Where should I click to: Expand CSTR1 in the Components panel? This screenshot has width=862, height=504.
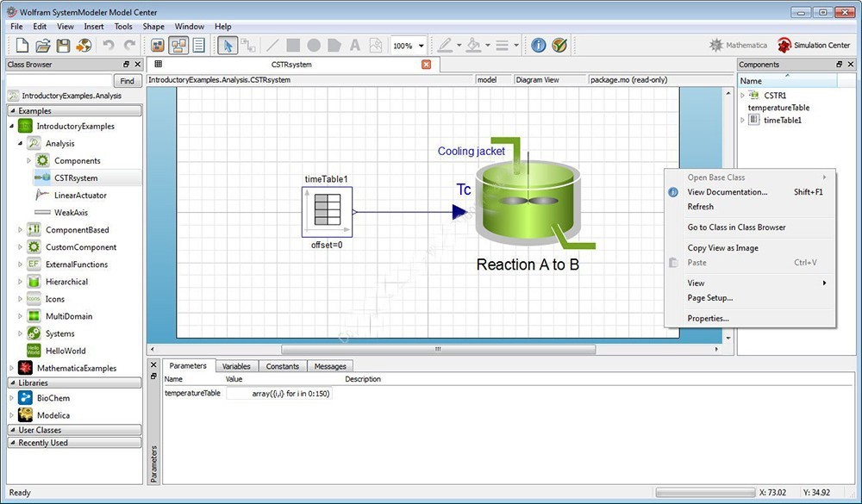coord(743,96)
